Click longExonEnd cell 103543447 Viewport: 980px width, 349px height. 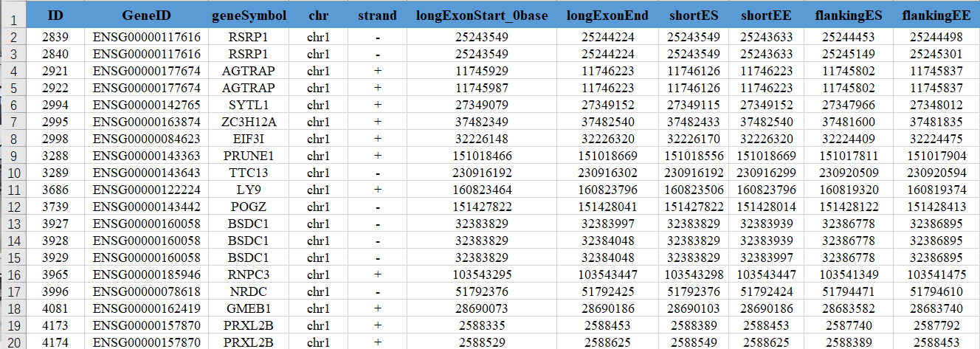[607, 274]
